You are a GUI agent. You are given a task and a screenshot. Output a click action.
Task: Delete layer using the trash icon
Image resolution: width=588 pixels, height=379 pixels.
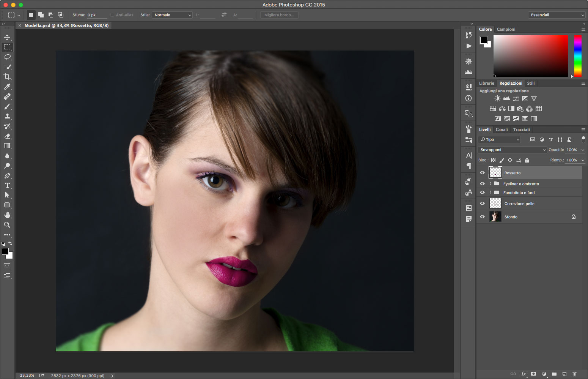pyautogui.click(x=574, y=374)
